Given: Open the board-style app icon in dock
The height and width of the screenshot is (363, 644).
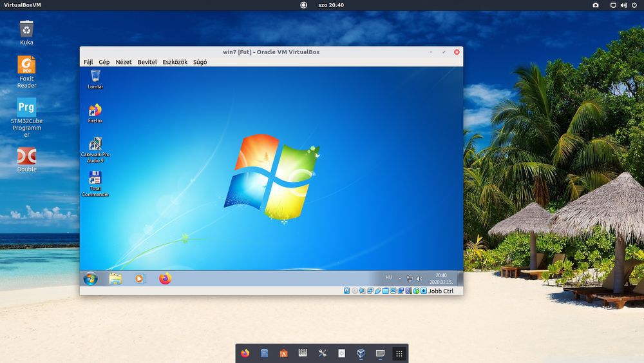Looking at the screenshot, I should tap(303, 353).
